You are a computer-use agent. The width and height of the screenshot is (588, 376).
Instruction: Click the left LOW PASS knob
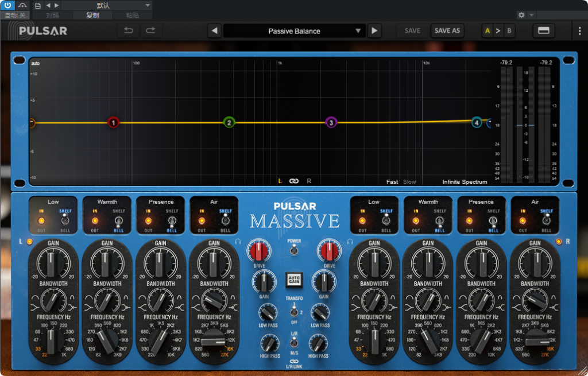coord(268,313)
